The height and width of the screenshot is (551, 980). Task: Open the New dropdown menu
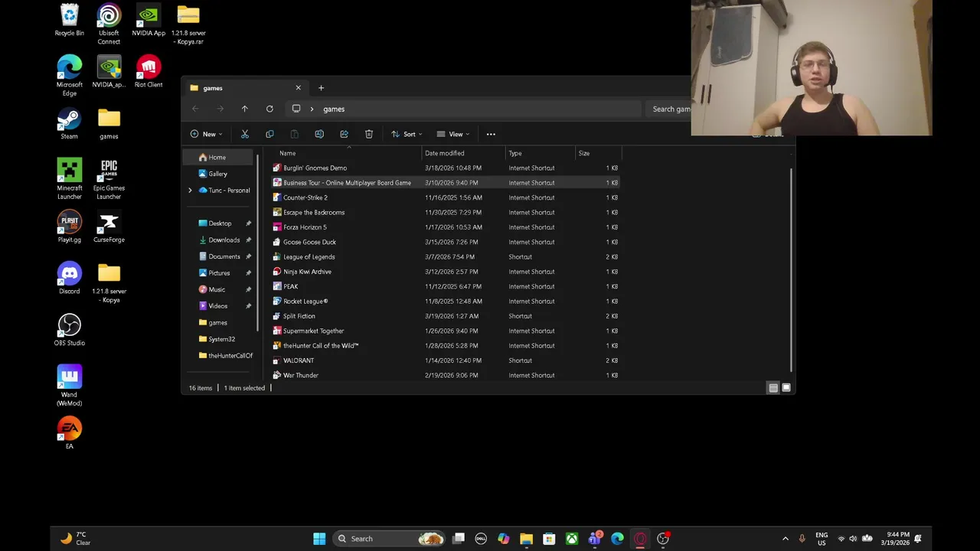point(206,134)
